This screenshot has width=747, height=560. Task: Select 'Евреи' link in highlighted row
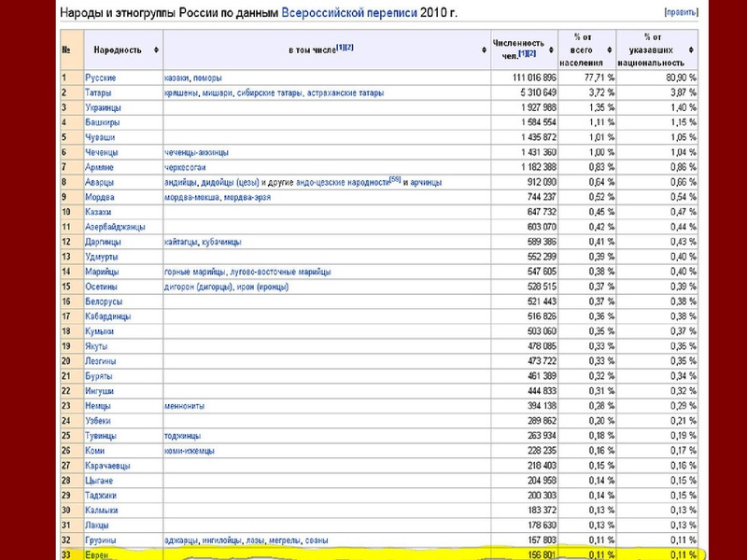tap(96, 555)
